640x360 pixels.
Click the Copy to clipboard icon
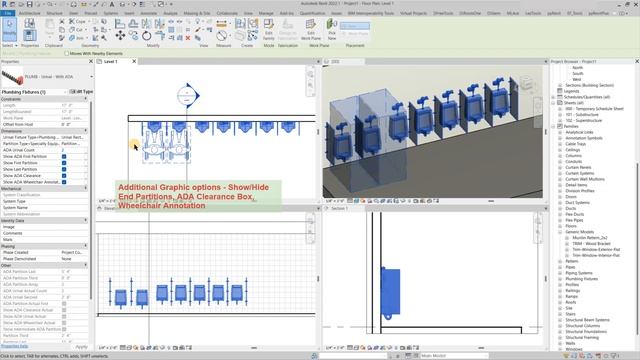click(62, 30)
